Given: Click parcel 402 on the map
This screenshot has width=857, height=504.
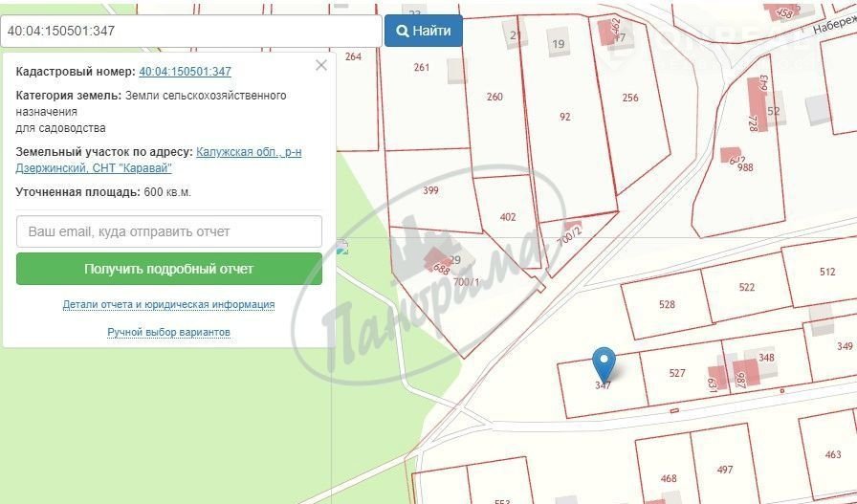Looking at the screenshot, I should tap(508, 217).
